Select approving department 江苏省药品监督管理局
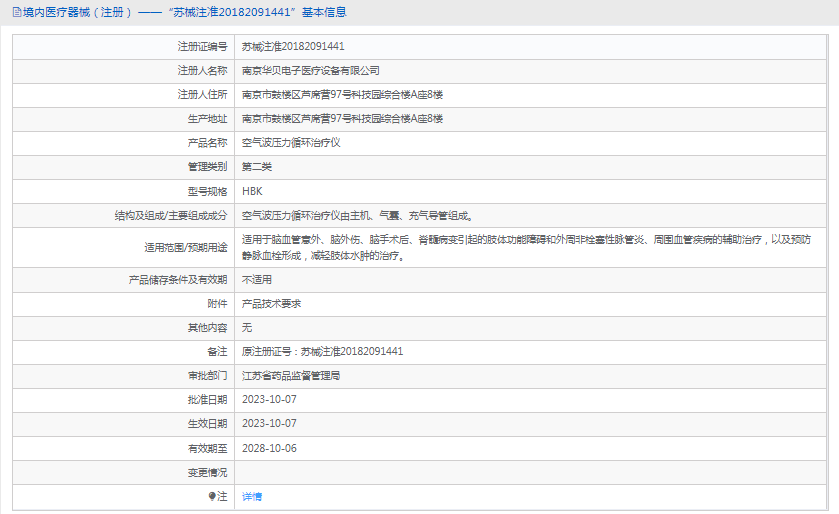 [x=291, y=375]
